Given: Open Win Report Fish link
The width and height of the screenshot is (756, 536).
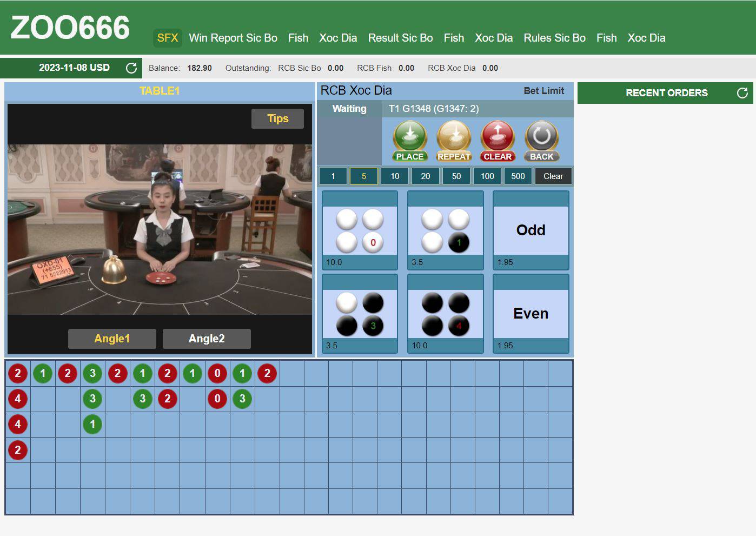Looking at the screenshot, I should [298, 38].
